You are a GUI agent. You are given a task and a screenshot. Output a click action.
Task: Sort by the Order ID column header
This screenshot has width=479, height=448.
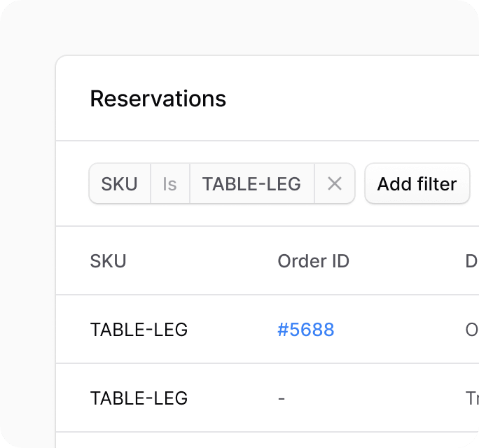tap(313, 261)
